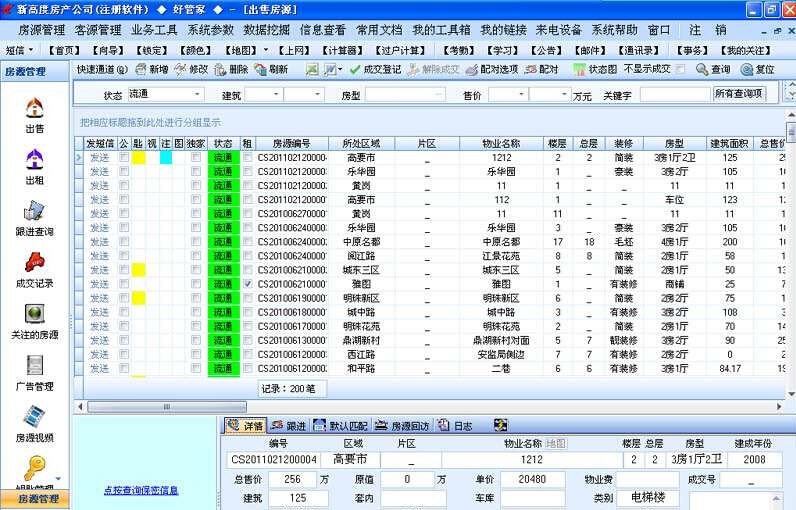Open the 客源管理 menu
The height and width of the screenshot is (510, 796).
coord(98,30)
